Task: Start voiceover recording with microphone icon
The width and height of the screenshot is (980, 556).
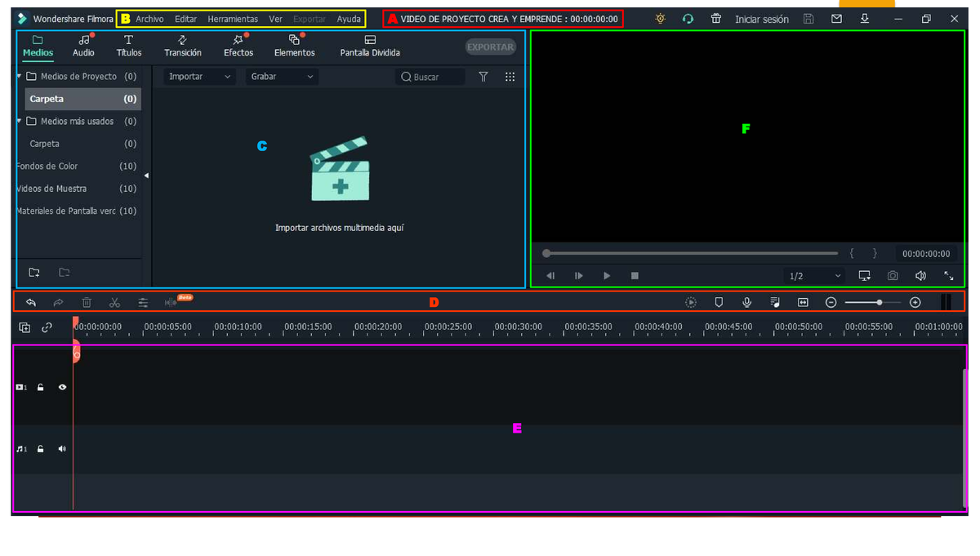Action: tap(746, 303)
